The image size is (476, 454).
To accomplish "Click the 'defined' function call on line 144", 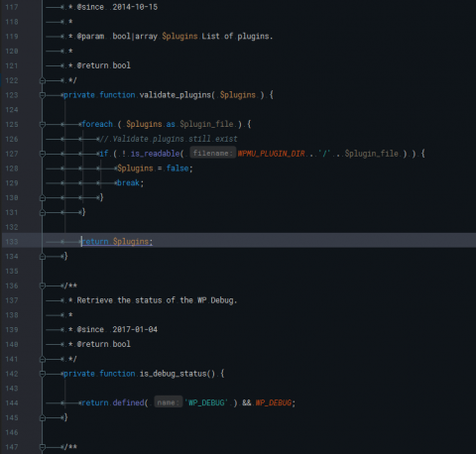I will (128, 402).
